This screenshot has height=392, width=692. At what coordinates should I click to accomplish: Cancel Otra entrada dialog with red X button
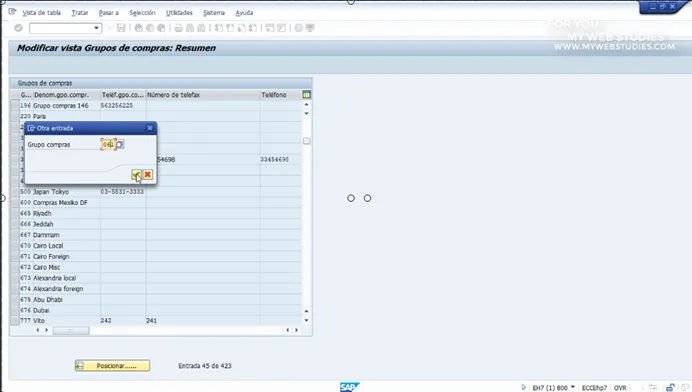pyautogui.click(x=147, y=175)
